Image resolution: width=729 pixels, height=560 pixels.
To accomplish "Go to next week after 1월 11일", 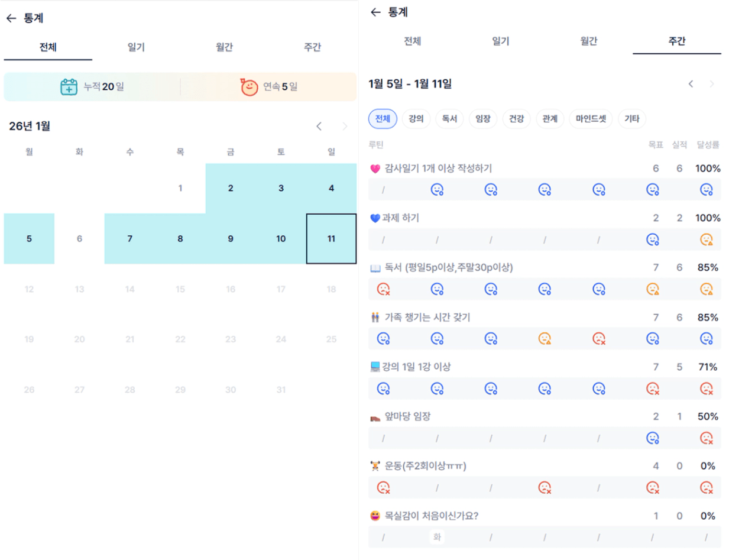I will (x=712, y=84).
